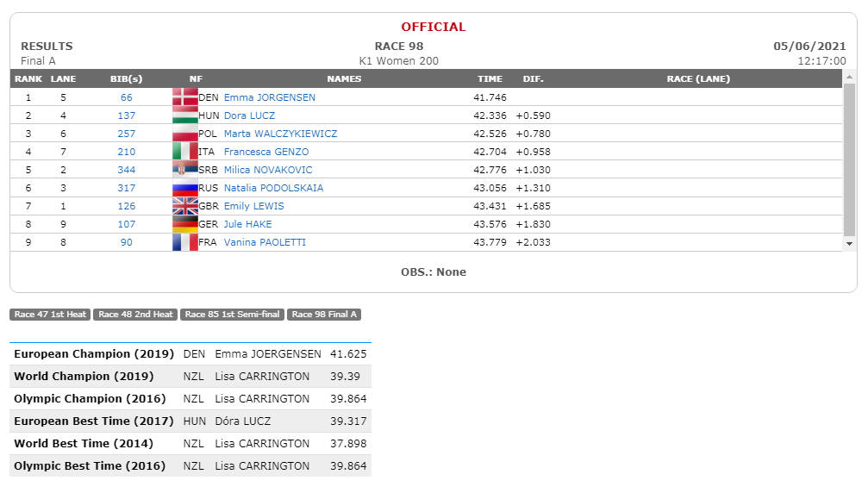Click bib number 137 link
Viewport: 868px width, 493px height.
click(126, 115)
